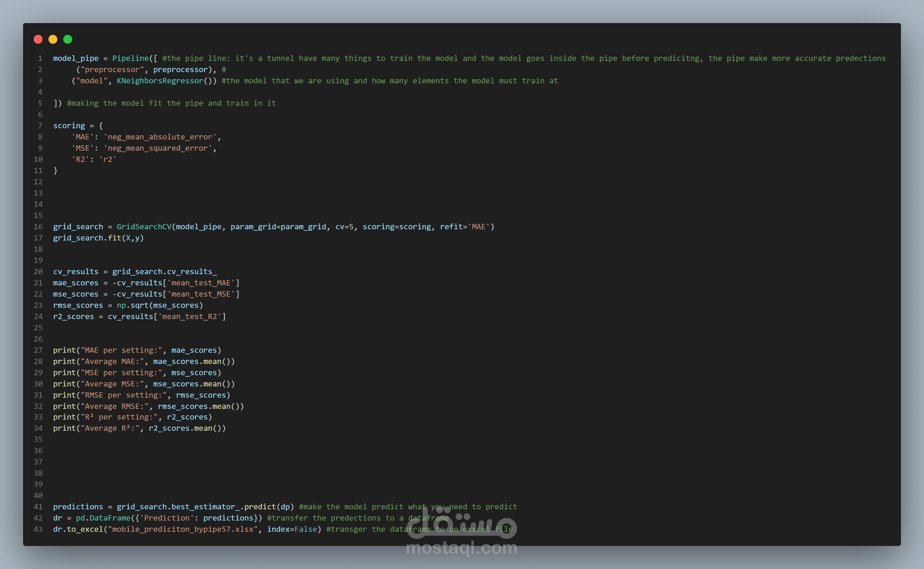Click the 'neg_mean_absolute_error' string

click(x=160, y=137)
